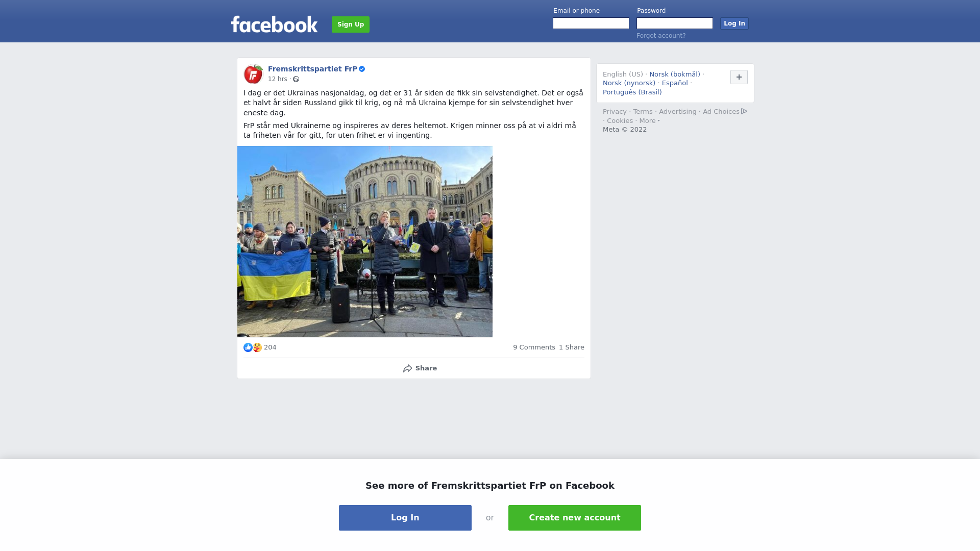Click the verified badge next to Fremskrittspartiet FrP
Image resolution: width=980 pixels, height=551 pixels.
[x=362, y=69]
